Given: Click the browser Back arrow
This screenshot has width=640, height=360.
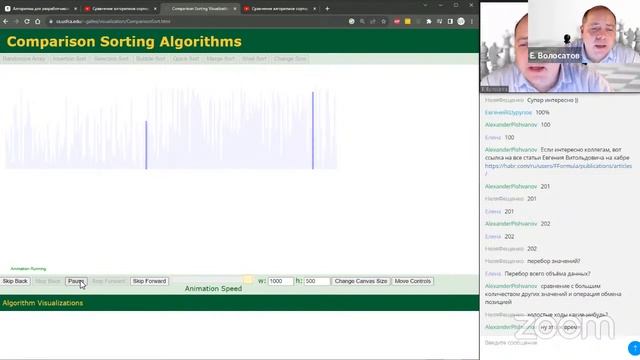Looking at the screenshot, I should click(x=6, y=21).
